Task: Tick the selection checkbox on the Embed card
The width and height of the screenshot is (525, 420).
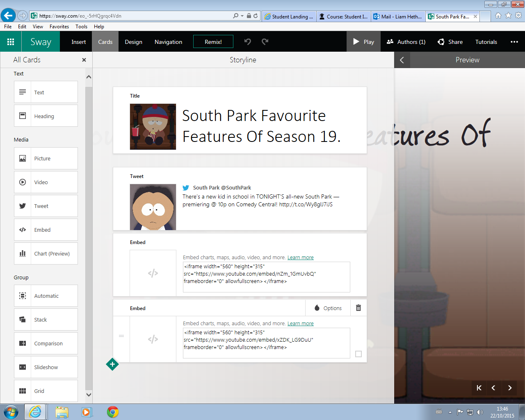Action: 358,354
